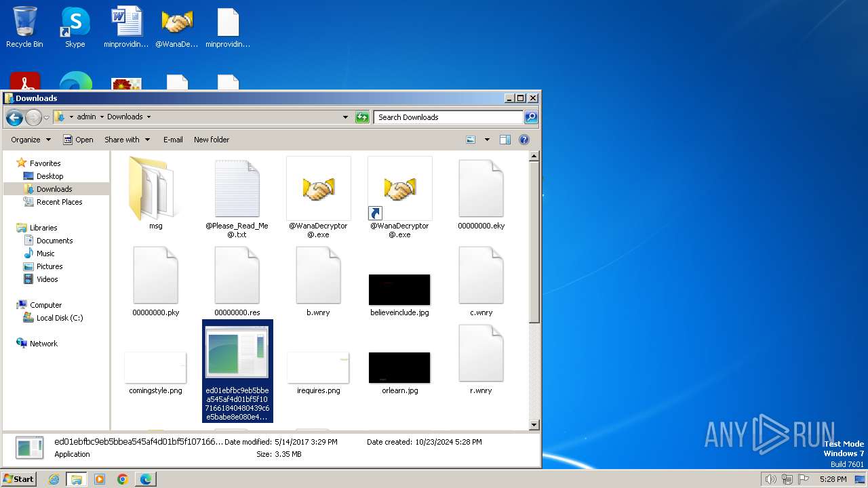Launch the Skype desktop shortcut
The height and width of the screenshot is (488, 868).
point(75,27)
